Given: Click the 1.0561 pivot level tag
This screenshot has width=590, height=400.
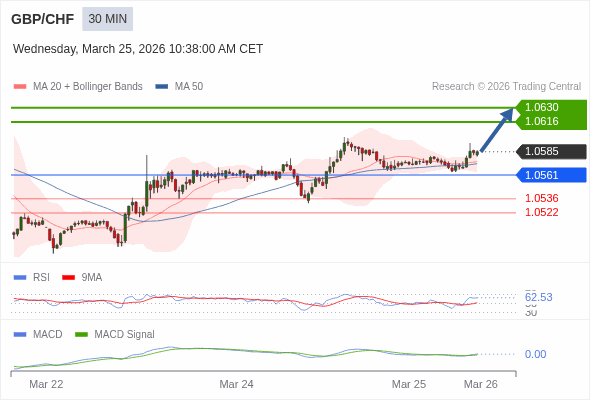Looking at the screenshot, I should click(x=552, y=175).
